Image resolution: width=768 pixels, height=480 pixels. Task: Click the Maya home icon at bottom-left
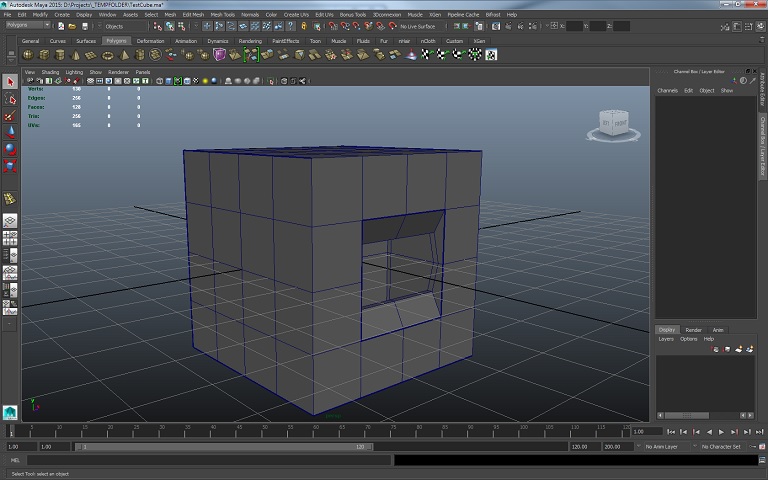coord(10,412)
